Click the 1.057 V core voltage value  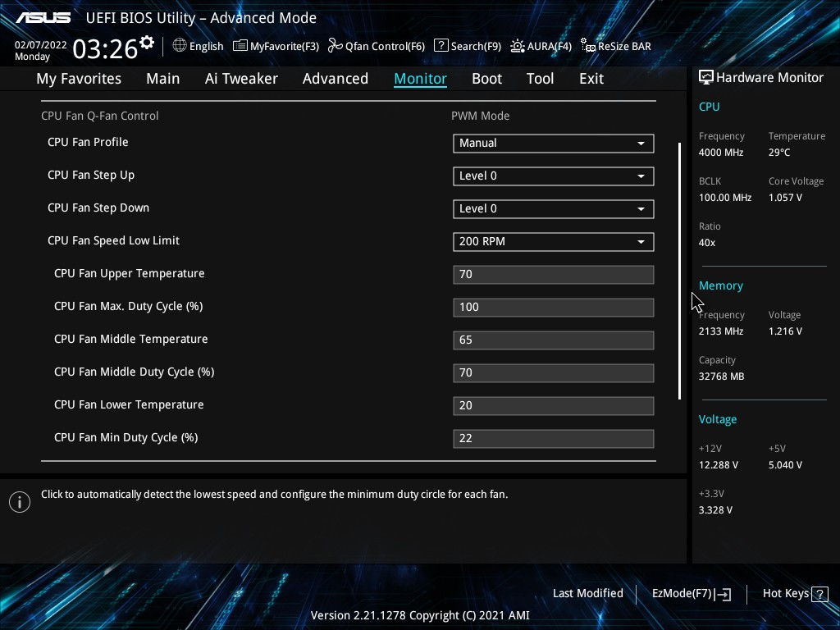[785, 197]
